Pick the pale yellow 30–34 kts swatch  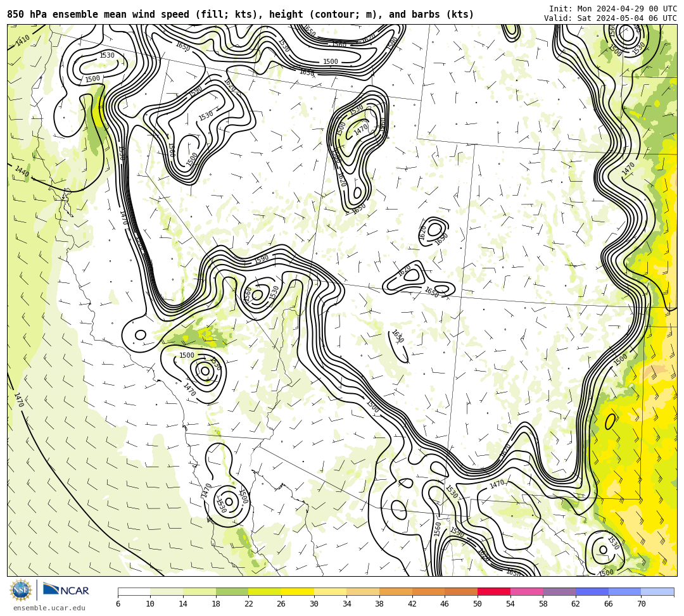pyautogui.click(x=330, y=591)
